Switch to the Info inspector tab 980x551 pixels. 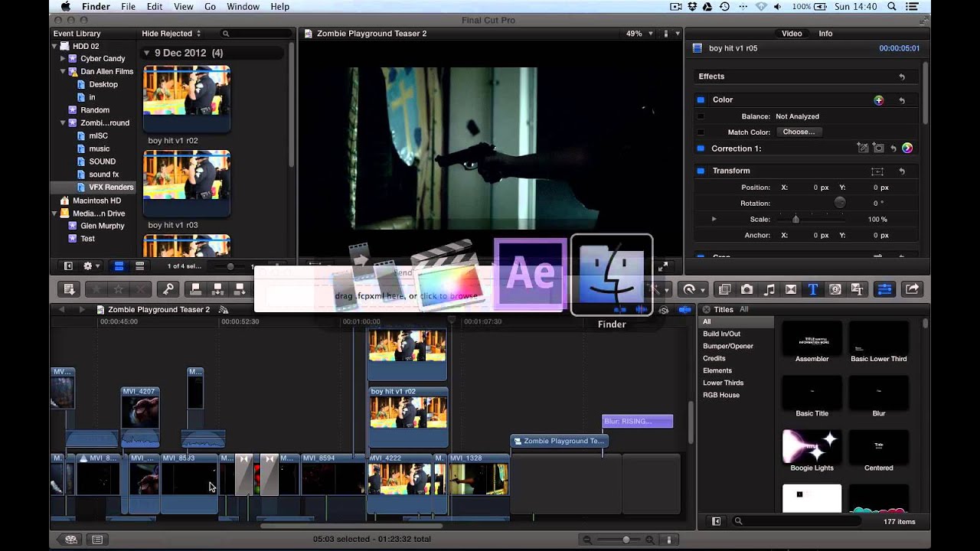pyautogui.click(x=825, y=34)
